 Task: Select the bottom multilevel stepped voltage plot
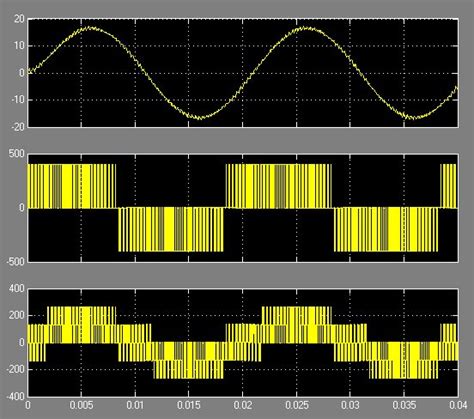pos(243,343)
